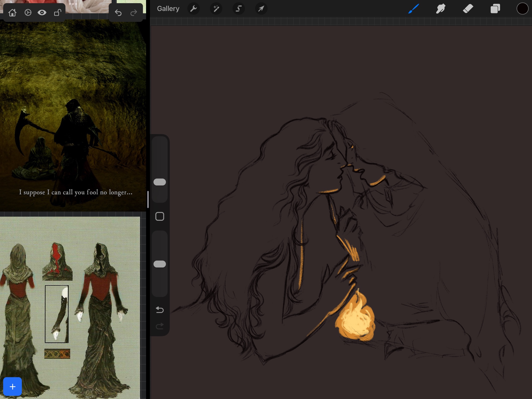Click the brush opacity slider handle
532x399 pixels.
[160, 264]
